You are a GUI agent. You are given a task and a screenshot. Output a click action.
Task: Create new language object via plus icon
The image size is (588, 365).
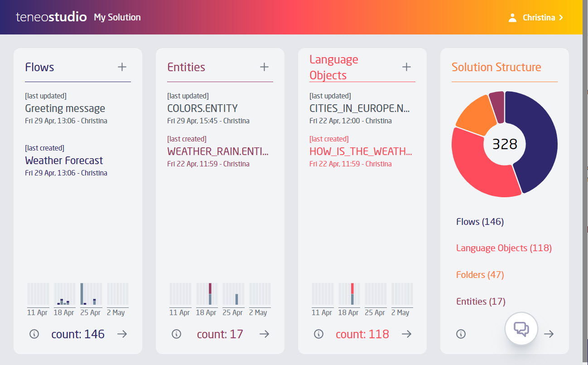pyautogui.click(x=406, y=67)
